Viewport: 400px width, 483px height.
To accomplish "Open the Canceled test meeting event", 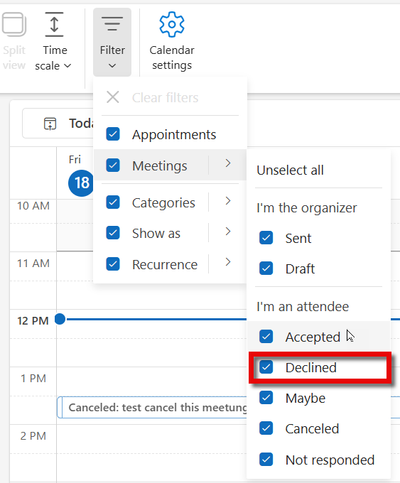I will pyautogui.click(x=153, y=407).
